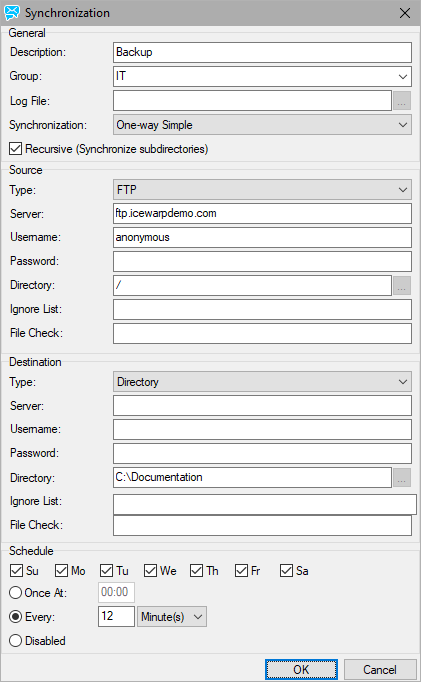Image resolution: width=421 pixels, height=682 pixels.
Task: Click the Cancel button
Action: tap(380, 669)
